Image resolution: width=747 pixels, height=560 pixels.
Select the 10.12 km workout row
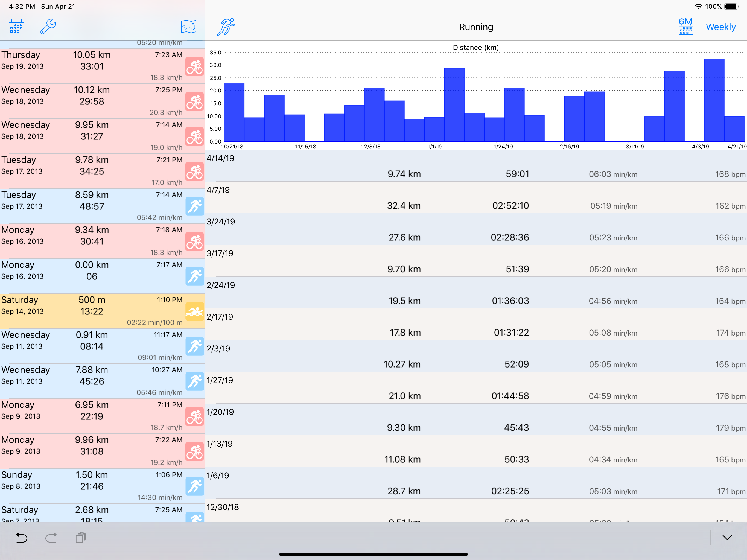(x=102, y=101)
